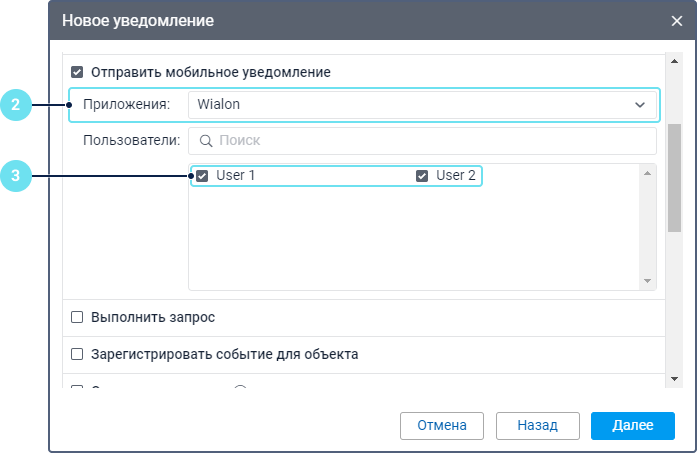The image size is (697, 453).
Task: Click the numbered callout marker 2
Action: coord(16,104)
